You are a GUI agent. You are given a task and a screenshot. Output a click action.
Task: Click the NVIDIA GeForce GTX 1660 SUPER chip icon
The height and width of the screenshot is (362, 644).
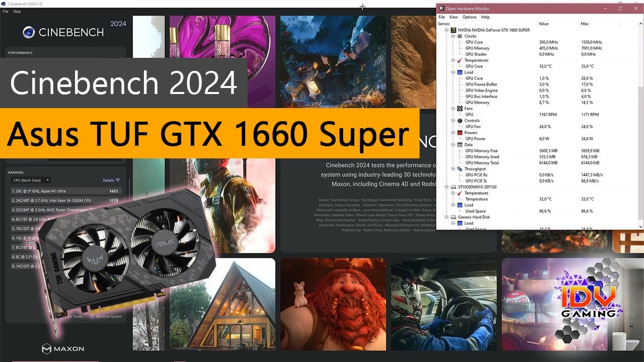[x=453, y=30]
